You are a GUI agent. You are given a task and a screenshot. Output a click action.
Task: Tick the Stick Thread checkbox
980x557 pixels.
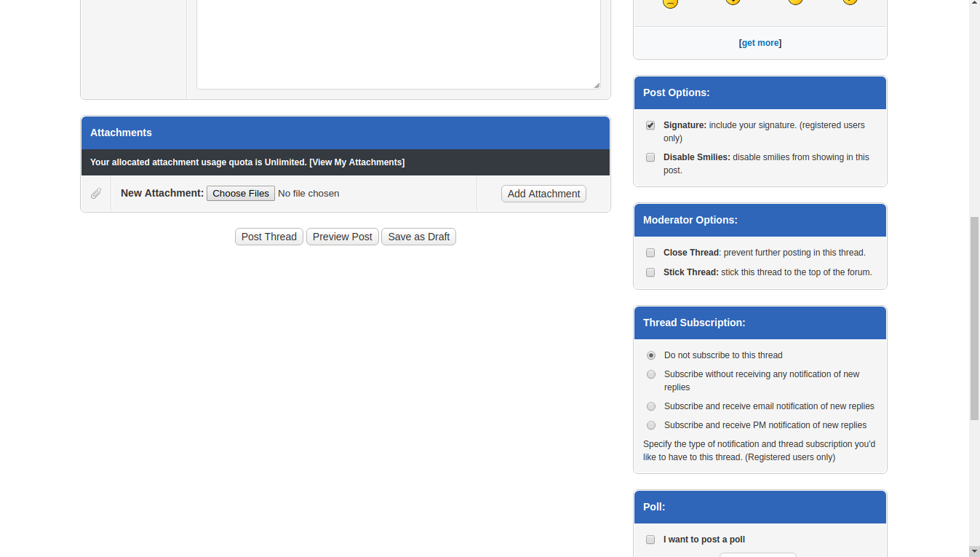(x=650, y=272)
